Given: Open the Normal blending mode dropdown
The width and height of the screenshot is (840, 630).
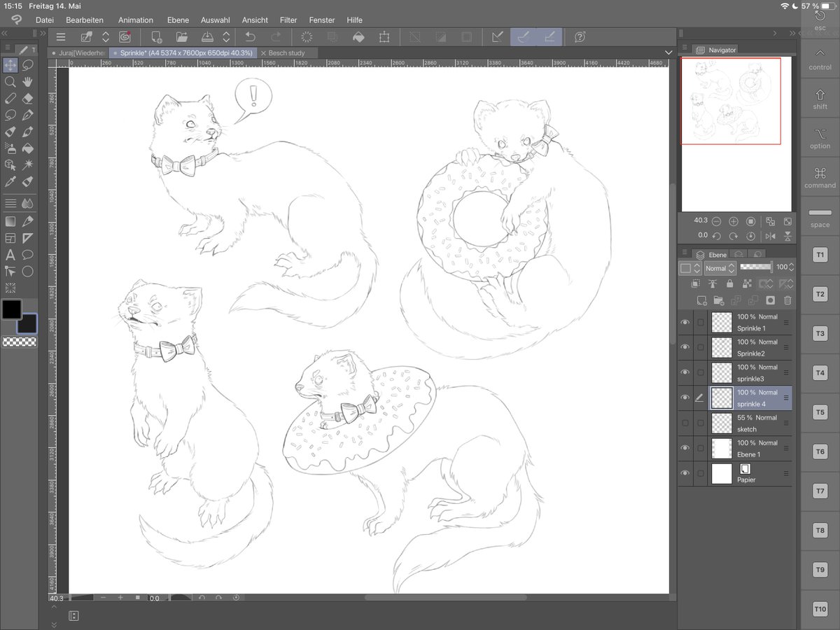Looking at the screenshot, I should 720,268.
